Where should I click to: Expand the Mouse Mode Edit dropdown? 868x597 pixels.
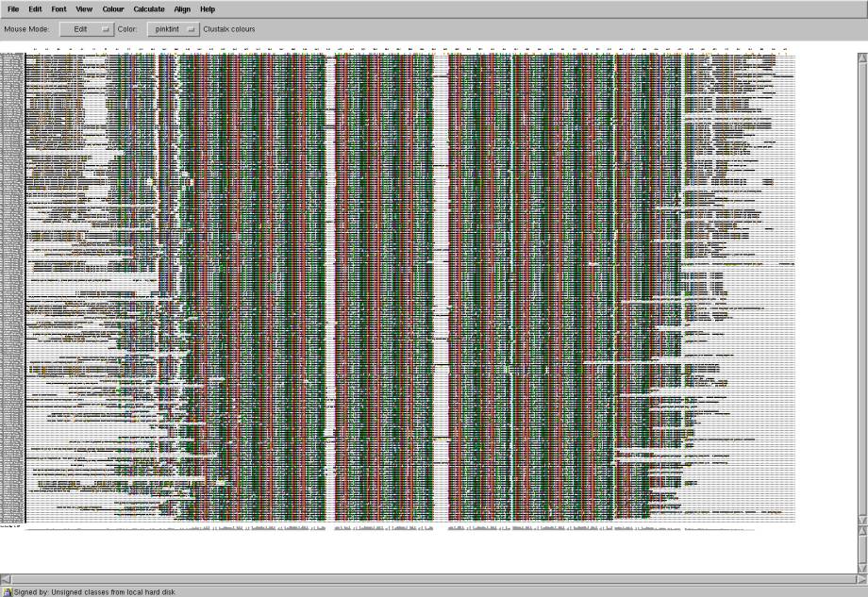(x=86, y=29)
